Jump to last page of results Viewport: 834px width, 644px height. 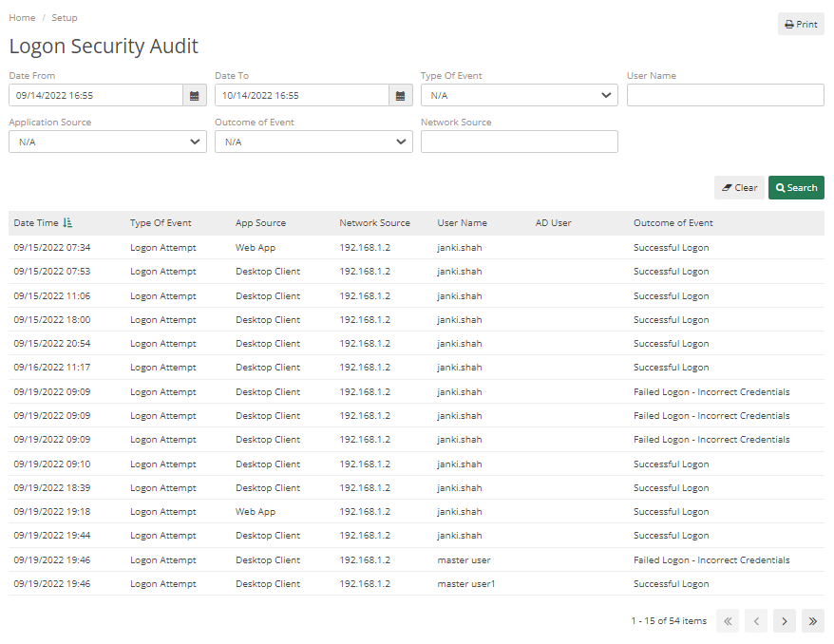pos(812,620)
